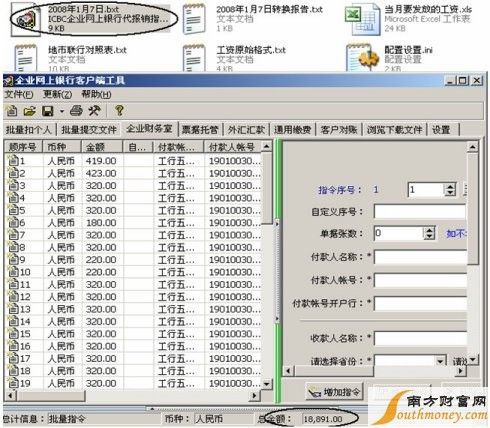Click the yellow question mark help icon

pos(119,111)
